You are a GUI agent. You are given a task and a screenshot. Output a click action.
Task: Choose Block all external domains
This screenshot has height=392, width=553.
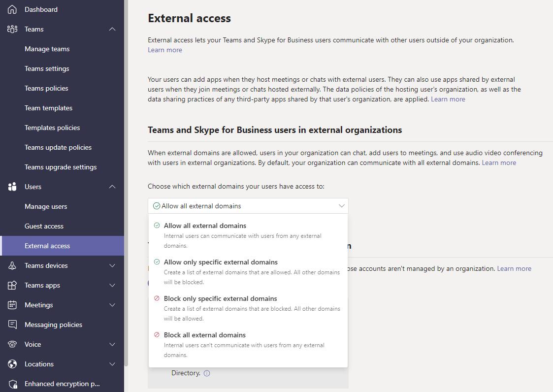tap(248, 344)
